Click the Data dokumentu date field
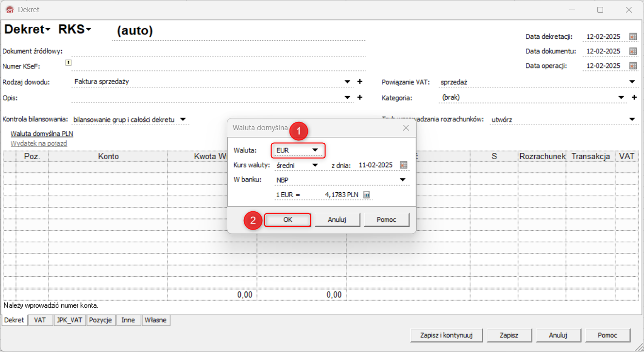The height and width of the screenshot is (352, 644). (603, 51)
